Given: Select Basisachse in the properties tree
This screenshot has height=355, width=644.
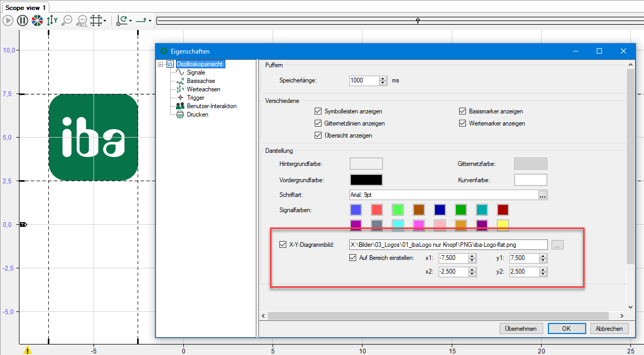Looking at the screenshot, I should pyautogui.click(x=201, y=81).
